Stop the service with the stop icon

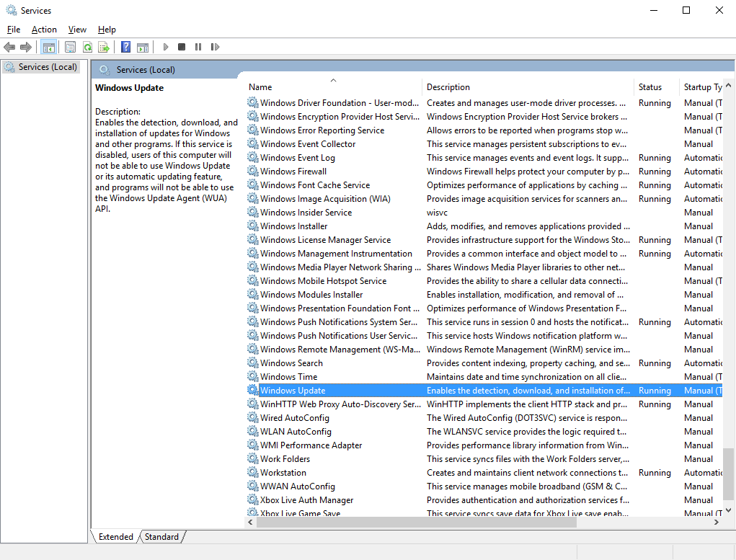[182, 47]
